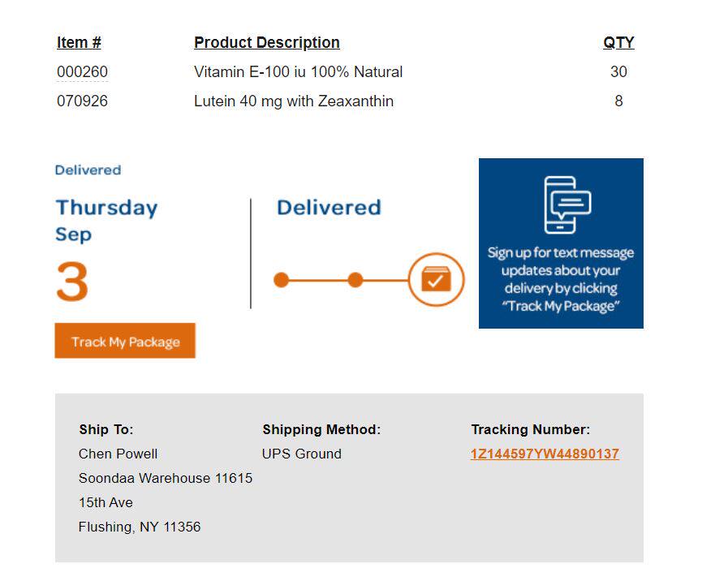Image resolution: width=728 pixels, height=581 pixels.
Task: Click the QTY column header
Action: point(618,43)
